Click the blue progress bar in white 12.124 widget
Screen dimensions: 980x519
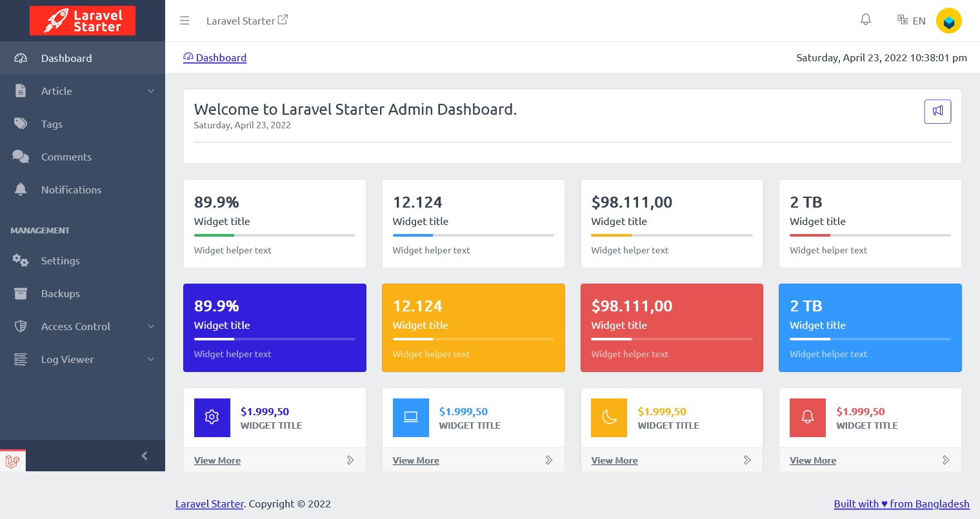point(413,235)
